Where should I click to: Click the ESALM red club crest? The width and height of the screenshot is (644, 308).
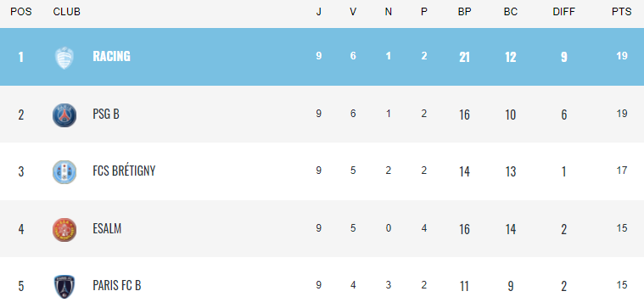(64, 230)
